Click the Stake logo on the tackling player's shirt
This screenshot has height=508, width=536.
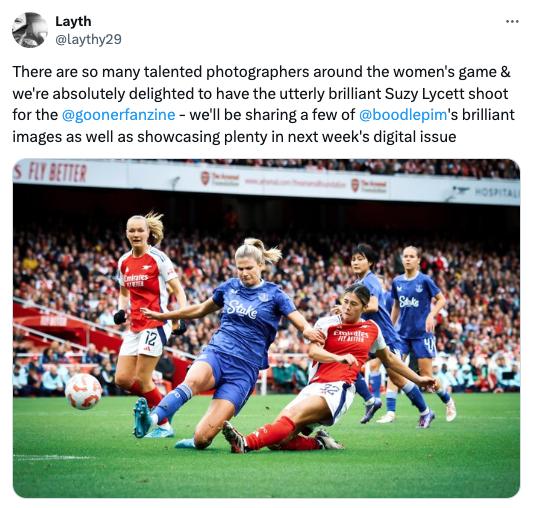(x=242, y=309)
